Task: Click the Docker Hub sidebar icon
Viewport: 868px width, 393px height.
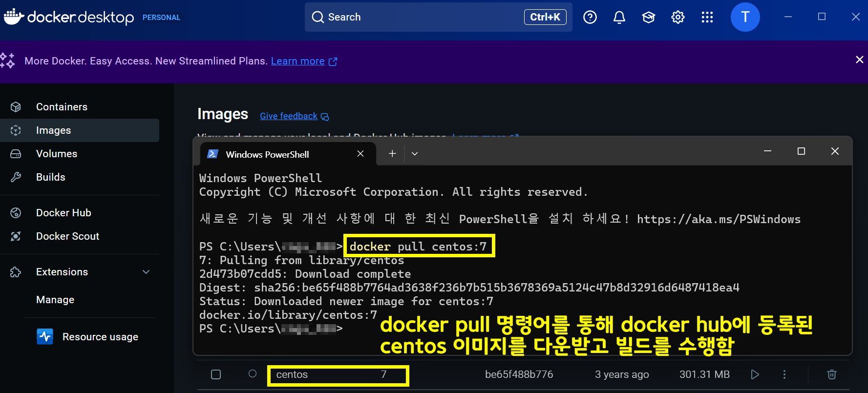Action: [16, 213]
